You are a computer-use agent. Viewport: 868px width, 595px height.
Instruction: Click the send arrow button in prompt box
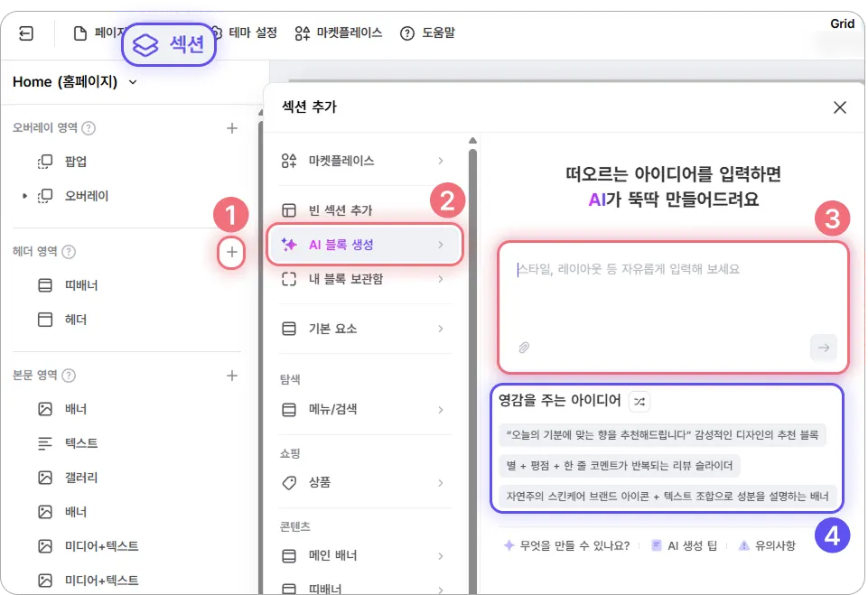(823, 348)
